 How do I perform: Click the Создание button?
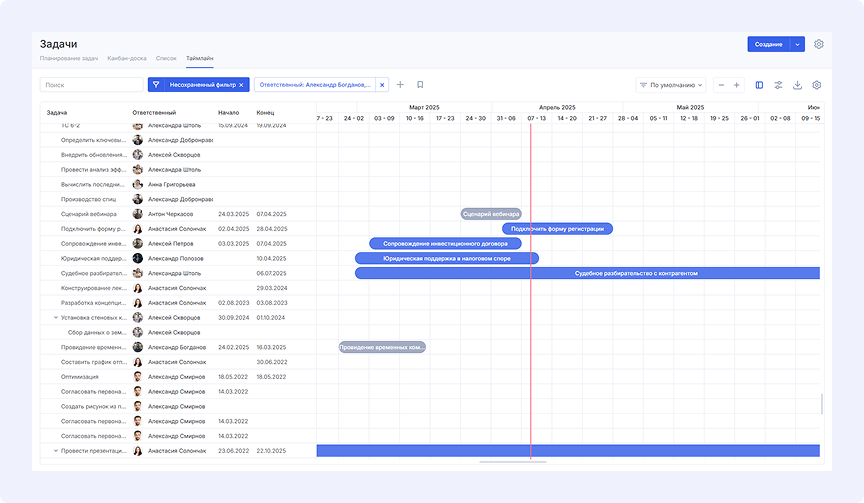click(768, 44)
